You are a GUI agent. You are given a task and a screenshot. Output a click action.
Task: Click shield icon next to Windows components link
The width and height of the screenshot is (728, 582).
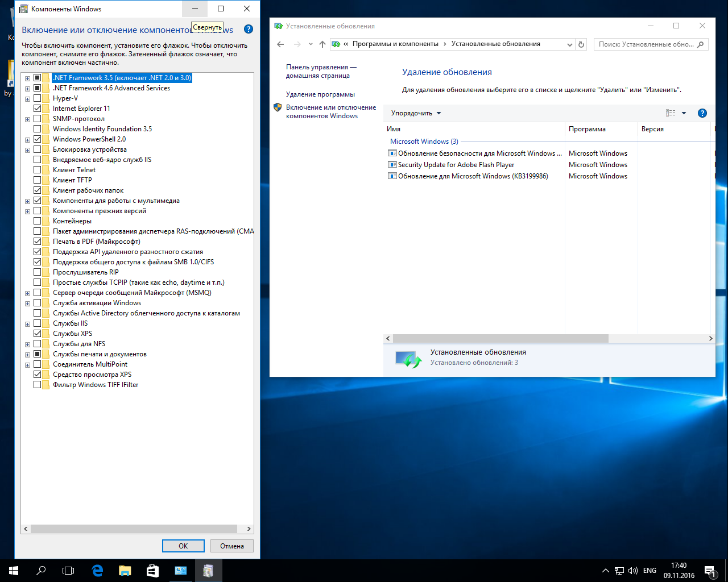click(x=278, y=107)
